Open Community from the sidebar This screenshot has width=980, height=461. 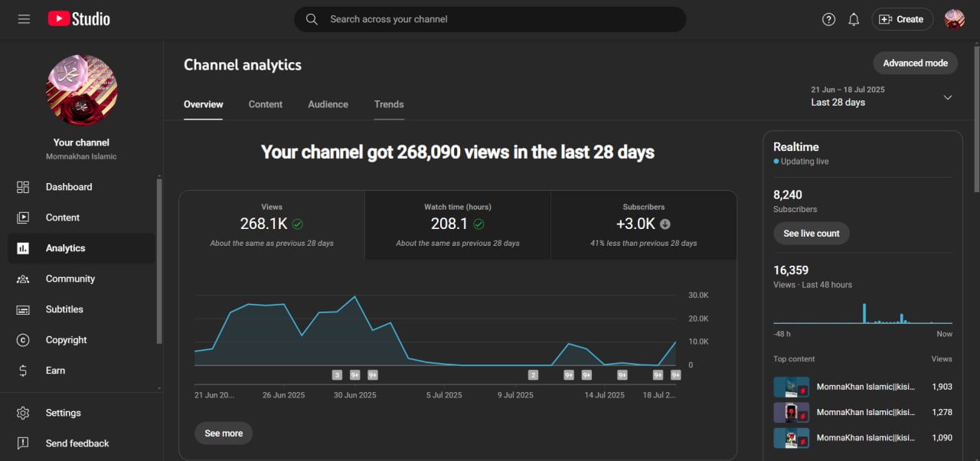tap(81, 279)
